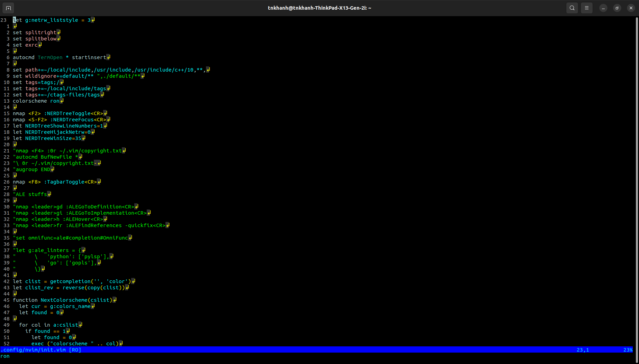Click 'NERDTreeWinSize=35' text
This screenshot has width=639, height=364.
coord(53,138)
